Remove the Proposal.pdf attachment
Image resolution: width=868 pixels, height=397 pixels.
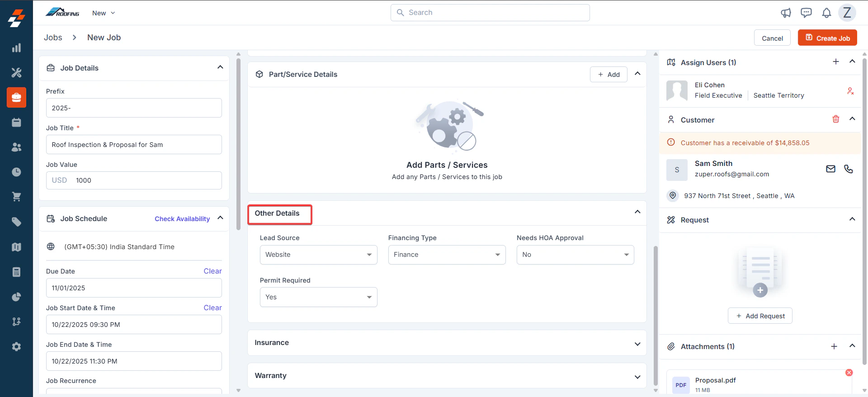click(849, 373)
